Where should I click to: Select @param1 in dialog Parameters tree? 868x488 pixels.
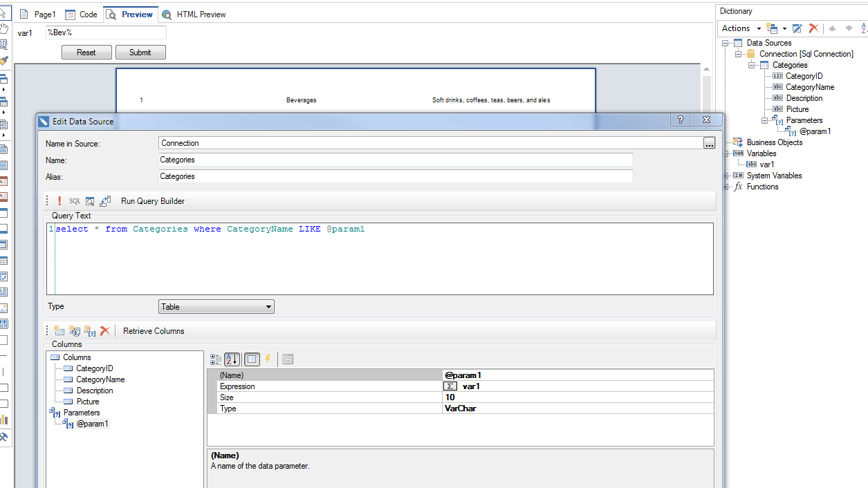93,424
